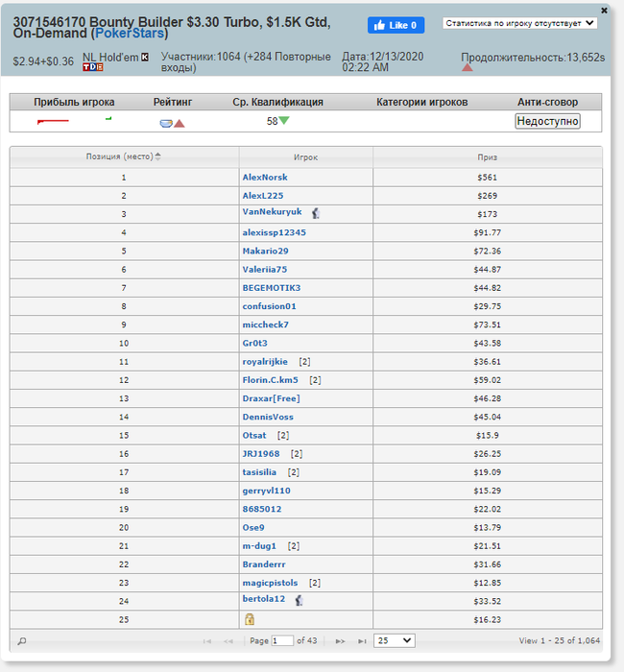
Task: Open player JRJ1968 profile
Action: pyautogui.click(x=261, y=454)
